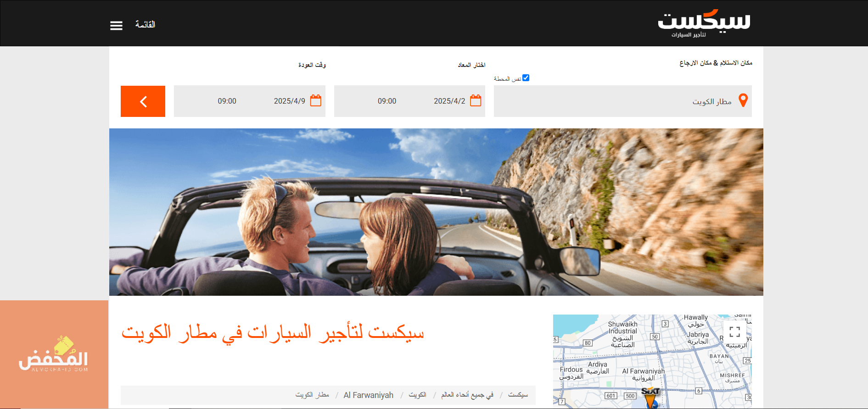Open pickup date calendar icon
Screen dimensions: 868x409
(476, 100)
